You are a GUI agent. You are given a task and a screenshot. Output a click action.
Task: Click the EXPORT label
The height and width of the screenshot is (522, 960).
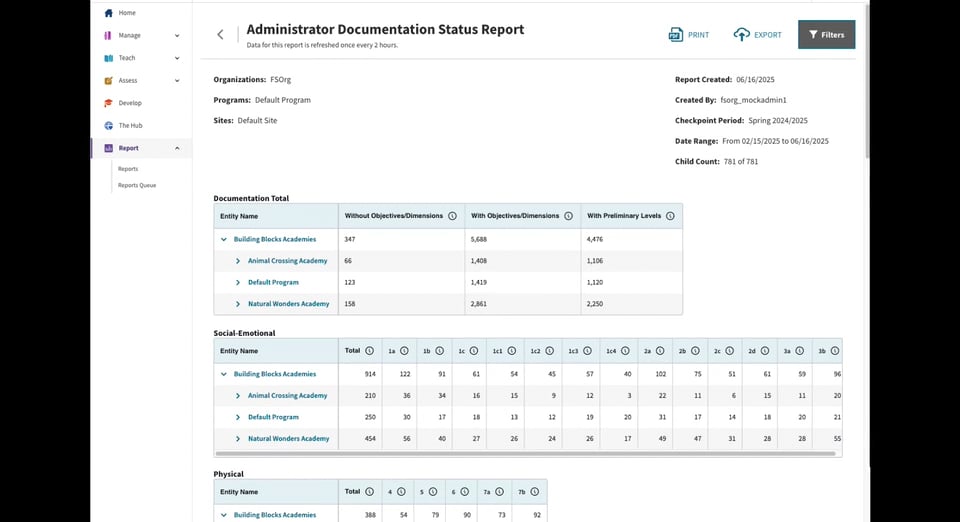coord(768,35)
